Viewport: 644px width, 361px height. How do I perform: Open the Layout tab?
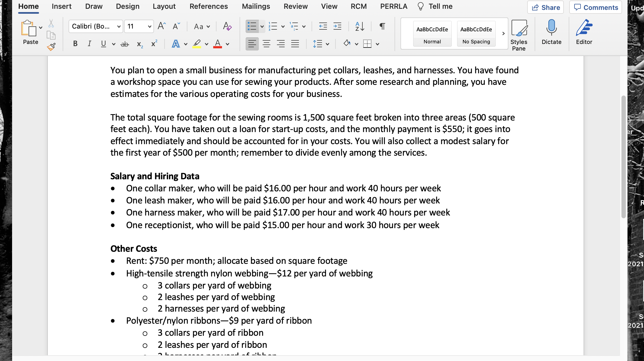[x=164, y=6]
